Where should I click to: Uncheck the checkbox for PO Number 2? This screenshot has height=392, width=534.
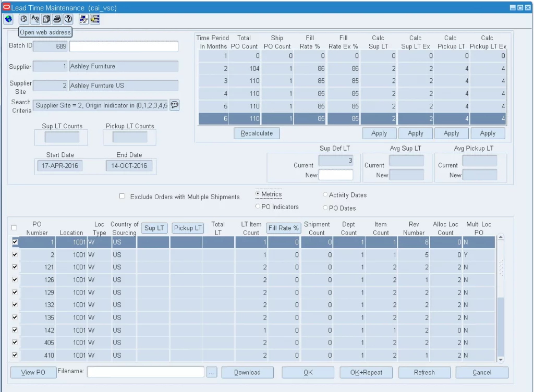(15, 254)
